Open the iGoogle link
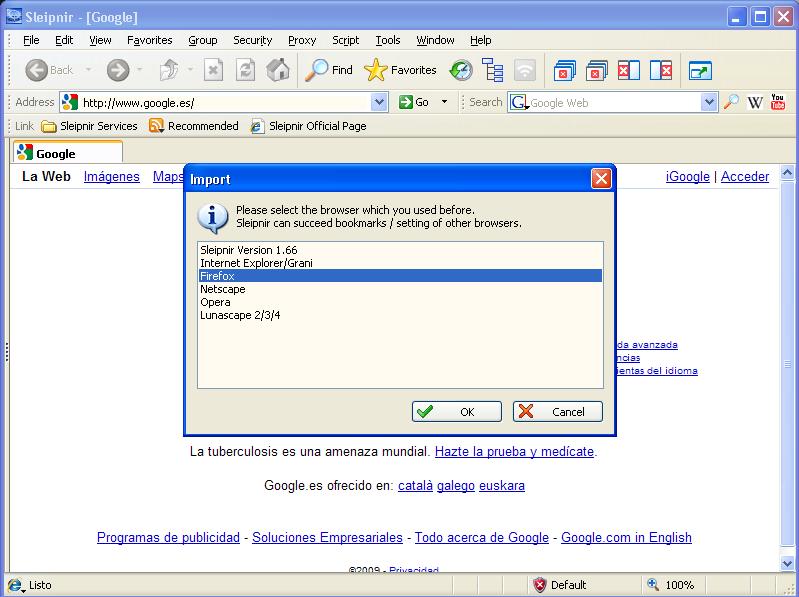Image resolution: width=799 pixels, height=597 pixels. tap(687, 177)
